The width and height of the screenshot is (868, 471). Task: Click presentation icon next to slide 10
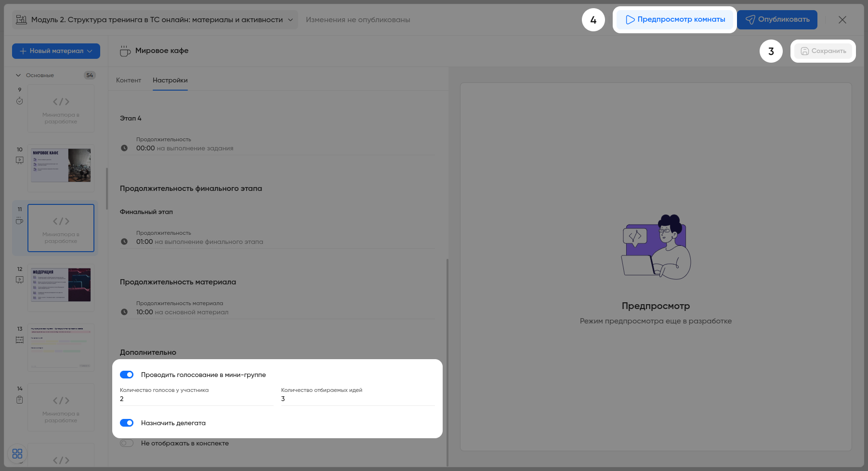20,160
